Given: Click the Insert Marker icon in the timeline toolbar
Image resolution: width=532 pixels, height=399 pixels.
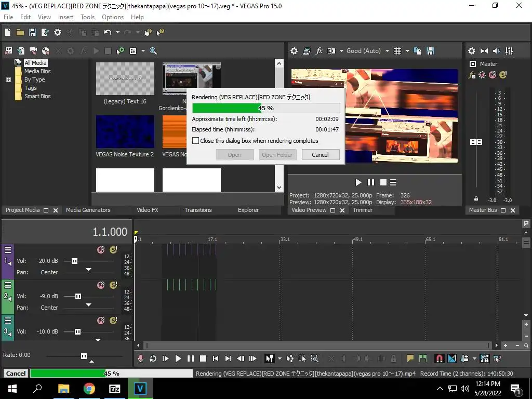Looking at the screenshot, I should 410,358.
